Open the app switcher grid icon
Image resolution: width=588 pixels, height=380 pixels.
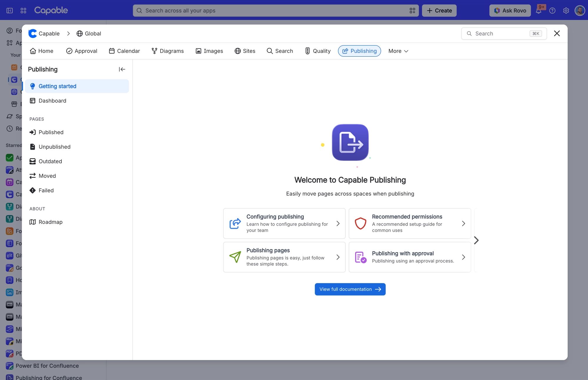point(24,11)
